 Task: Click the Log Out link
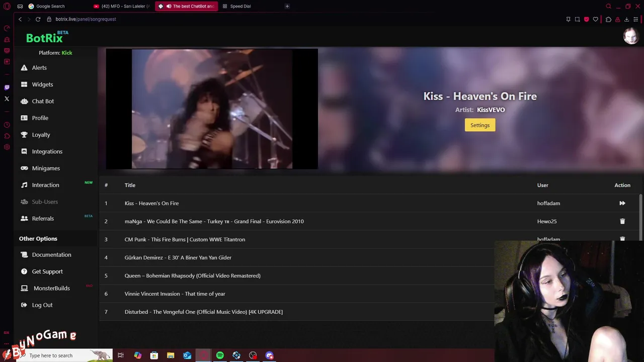[x=42, y=305]
